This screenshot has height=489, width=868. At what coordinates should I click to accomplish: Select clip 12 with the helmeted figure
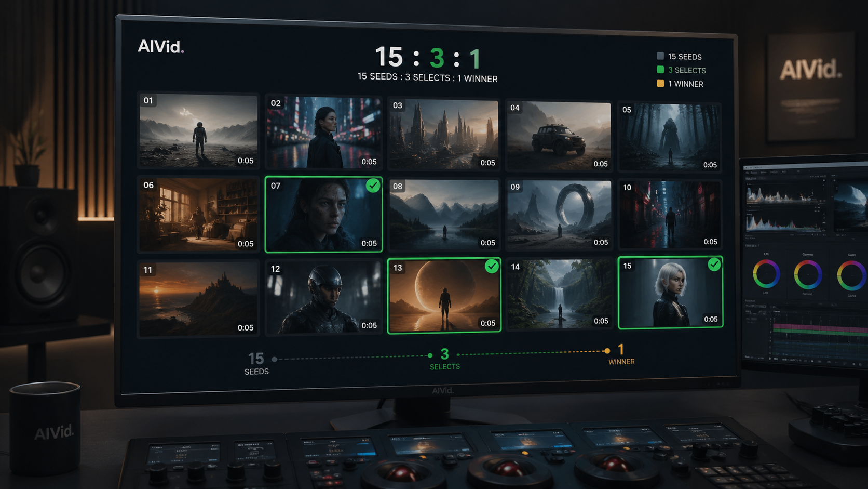click(x=323, y=297)
